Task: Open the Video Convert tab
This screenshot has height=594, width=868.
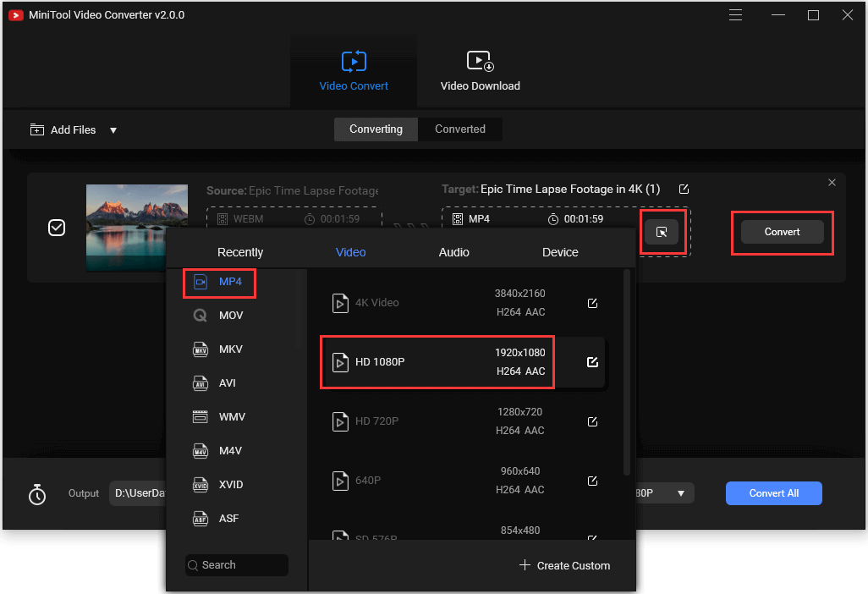Action: pos(354,71)
